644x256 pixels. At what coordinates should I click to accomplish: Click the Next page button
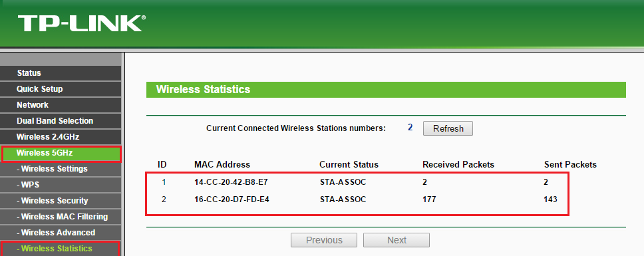tap(397, 240)
